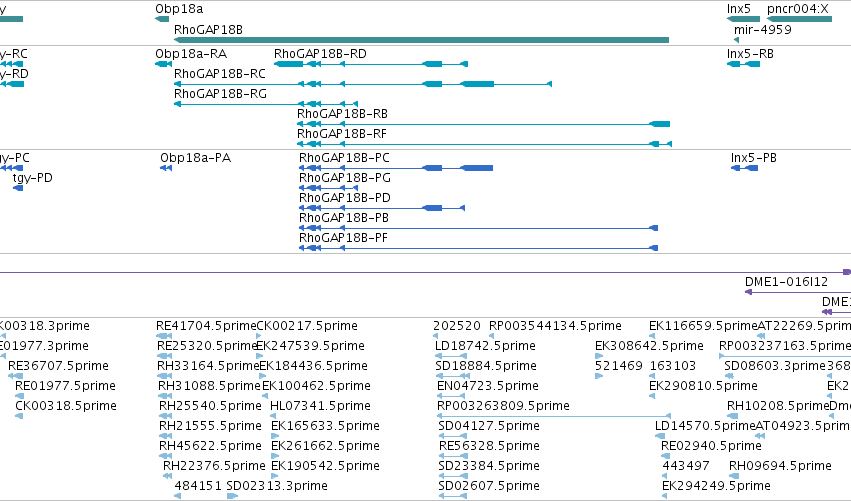Select the mir-4959 label
This screenshot has width=851, height=501.
[763, 30]
